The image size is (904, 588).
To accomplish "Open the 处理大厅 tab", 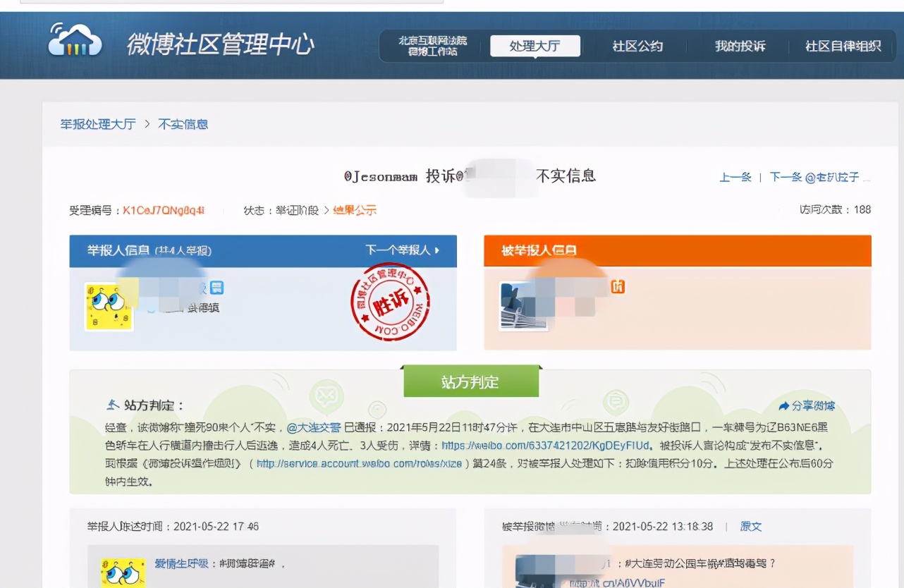I will click(x=535, y=47).
